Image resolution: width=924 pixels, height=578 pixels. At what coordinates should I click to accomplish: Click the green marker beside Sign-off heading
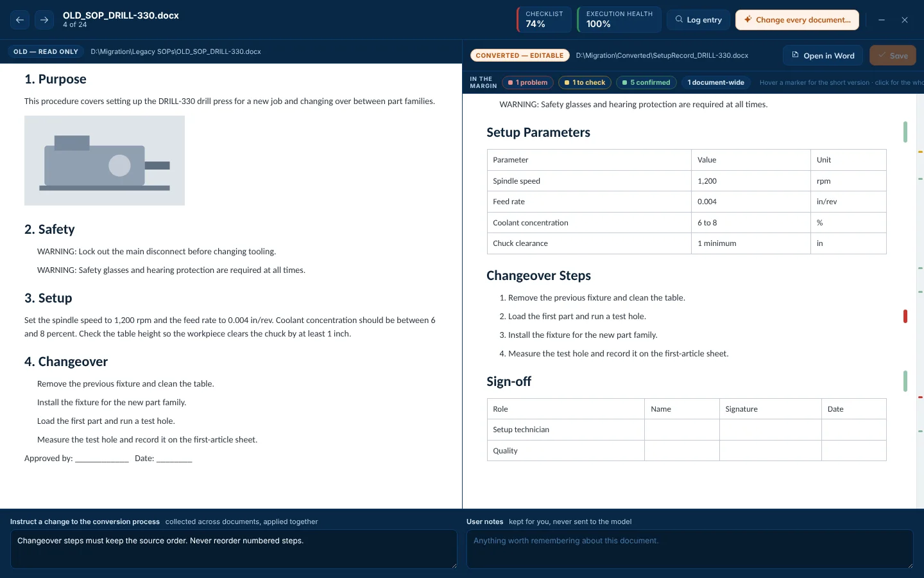(x=905, y=381)
